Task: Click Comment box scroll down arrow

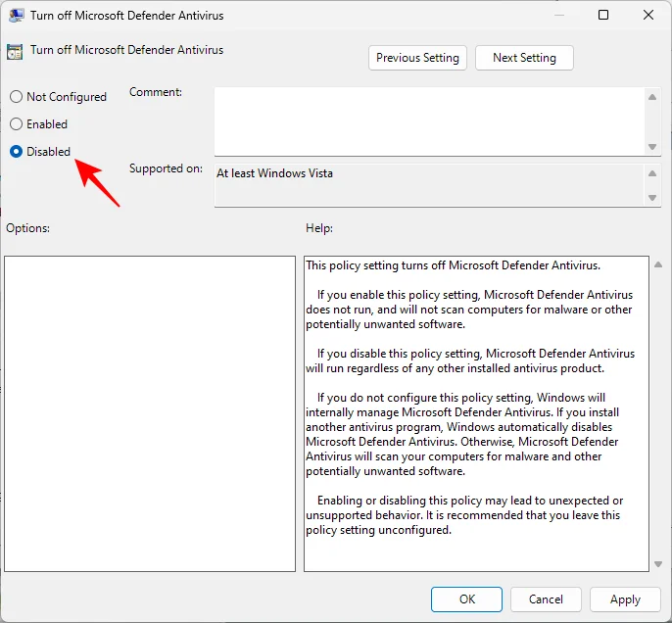Action: [x=652, y=147]
